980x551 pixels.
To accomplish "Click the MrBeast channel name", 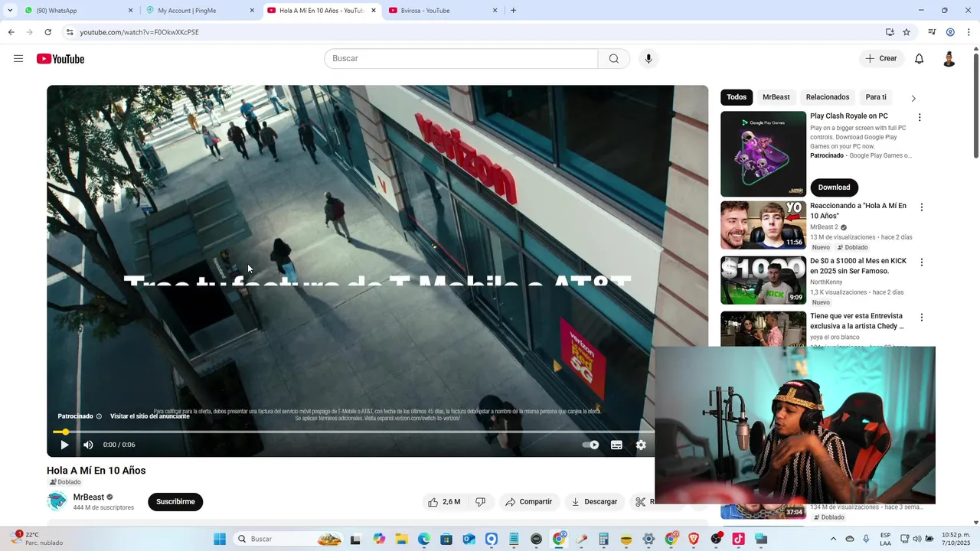I will [x=89, y=497].
